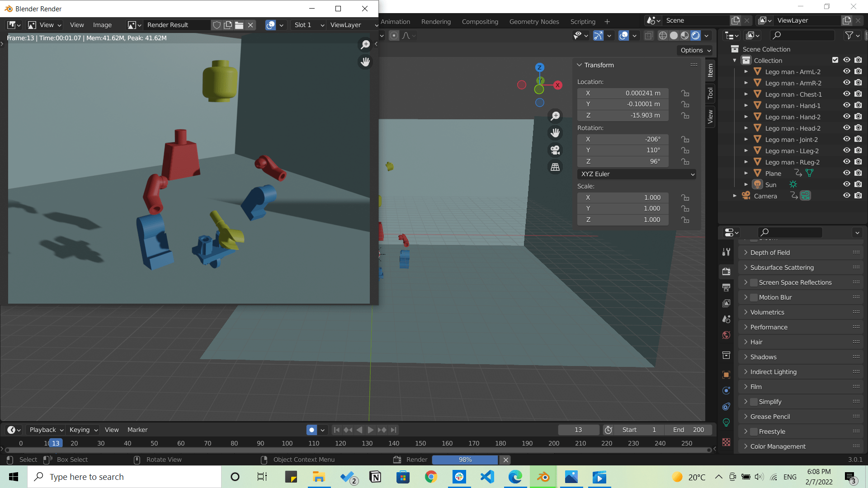868x488 pixels.
Task: Enable Screen Space Reflections checkbox
Action: coord(754,282)
